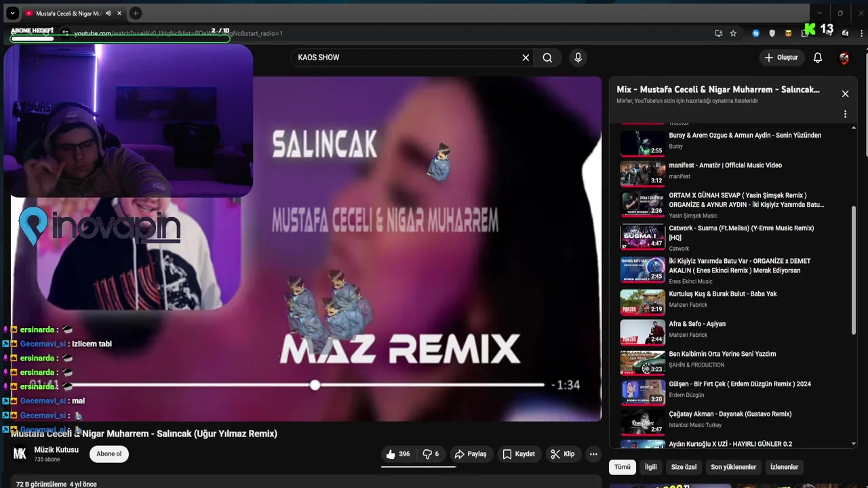The height and width of the screenshot is (488, 868).
Task: Expand video description at 72 B görüntüleme
Action: (56, 484)
